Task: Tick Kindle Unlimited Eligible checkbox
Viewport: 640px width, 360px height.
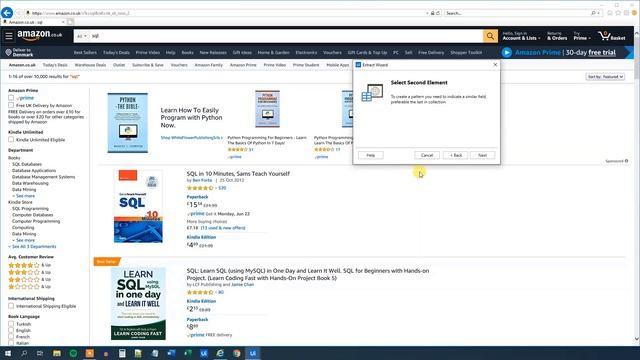Action: coord(11,140)
